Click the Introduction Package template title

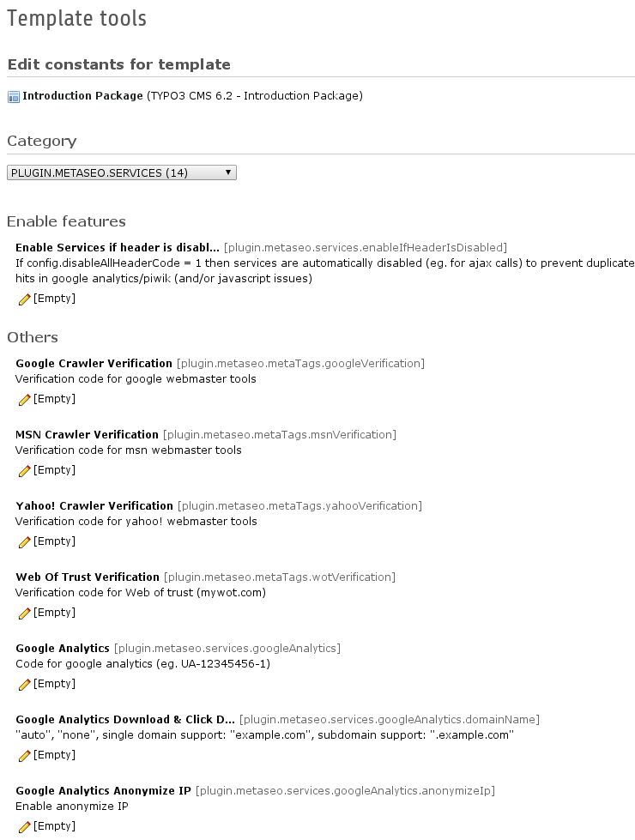coord(82,96)
